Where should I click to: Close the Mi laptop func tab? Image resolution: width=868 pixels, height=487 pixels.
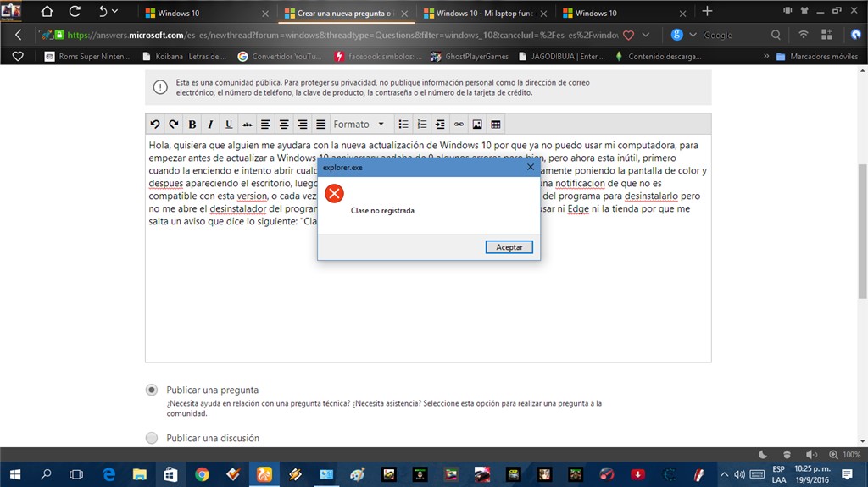543,14
